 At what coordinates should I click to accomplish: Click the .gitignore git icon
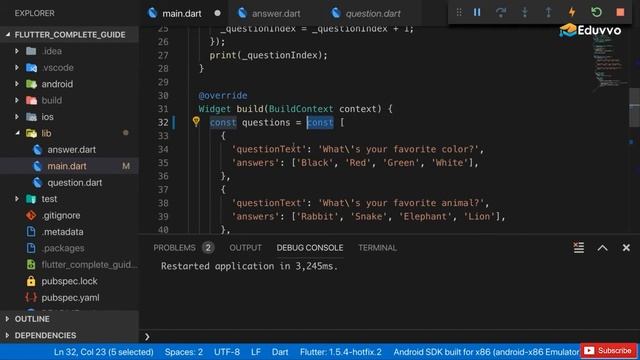pyautogui.click(x=31, y=215)
